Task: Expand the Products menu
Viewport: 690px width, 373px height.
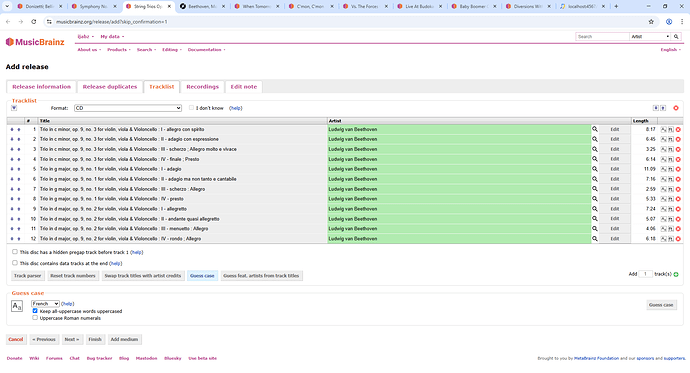Action: point(119,50)
